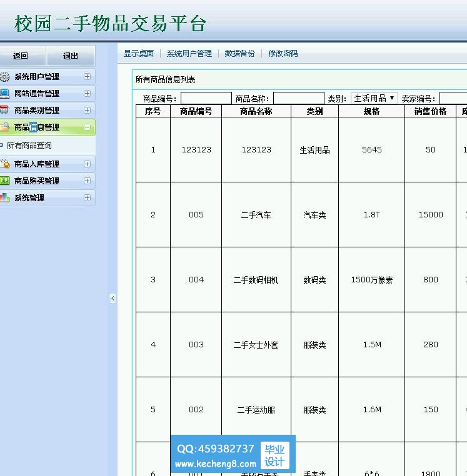Click the notes-coin icon beside 商品入库管理
The image size is (467, 476).
click(x=4, y=164)
